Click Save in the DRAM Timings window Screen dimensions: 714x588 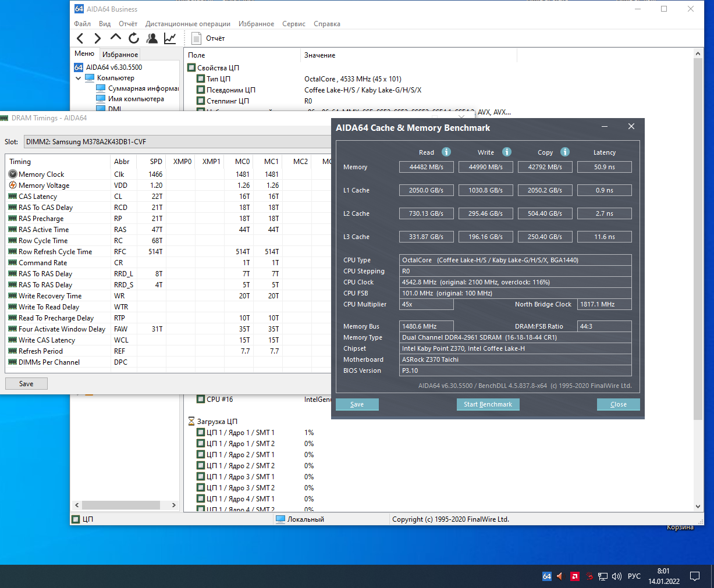pos(26,384)
